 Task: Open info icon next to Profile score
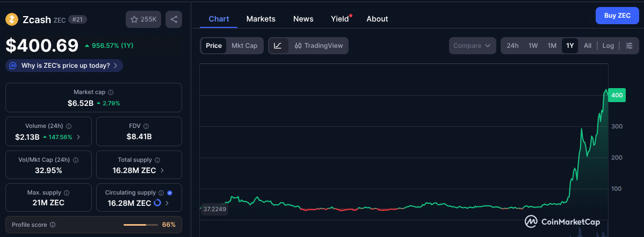(x=53, y=225)
